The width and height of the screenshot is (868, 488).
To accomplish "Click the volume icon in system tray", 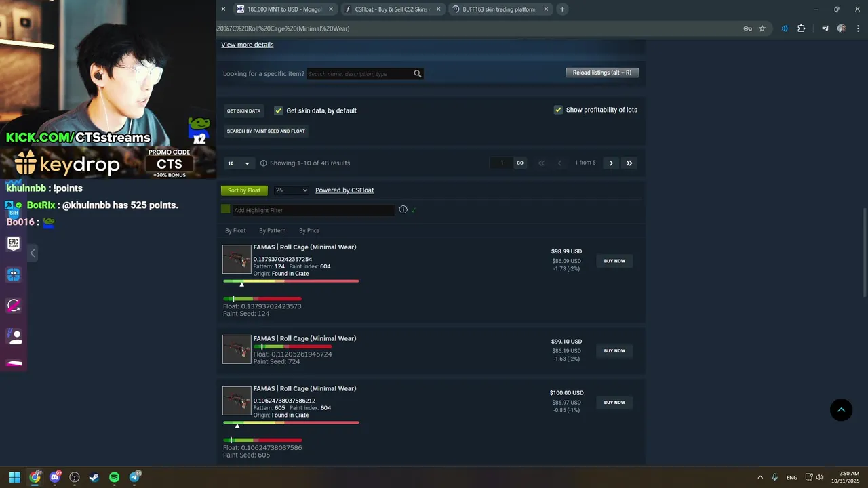I will [x=819, y=477].
